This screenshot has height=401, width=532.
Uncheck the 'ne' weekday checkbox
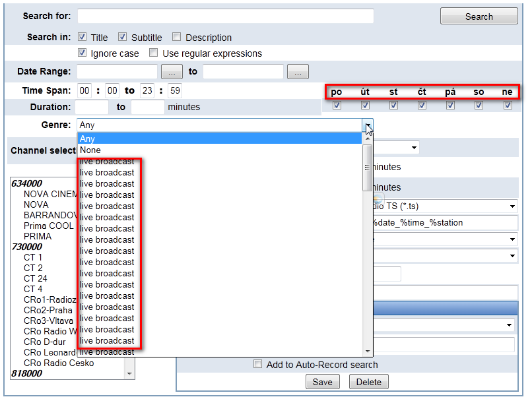508,105
